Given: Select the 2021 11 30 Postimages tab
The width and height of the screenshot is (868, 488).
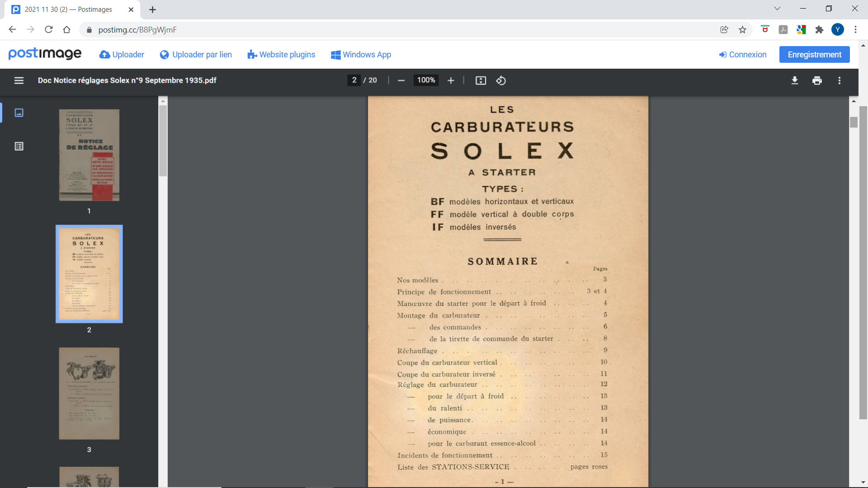Looking at the screenshot, I should [72, 9].
